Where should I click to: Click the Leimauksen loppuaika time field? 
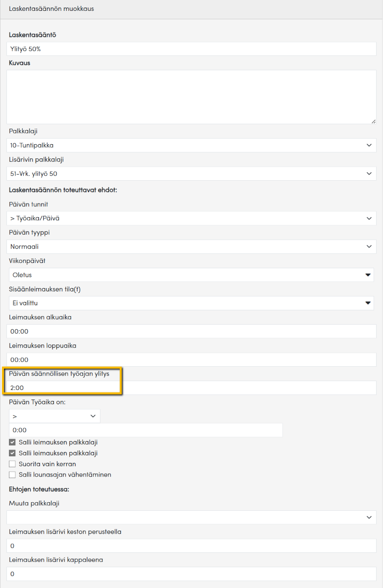[x=191, y=360]
